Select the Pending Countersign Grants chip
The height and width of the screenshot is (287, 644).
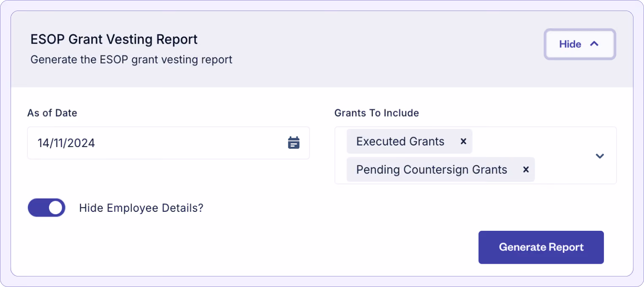click(x=440, y=169)
